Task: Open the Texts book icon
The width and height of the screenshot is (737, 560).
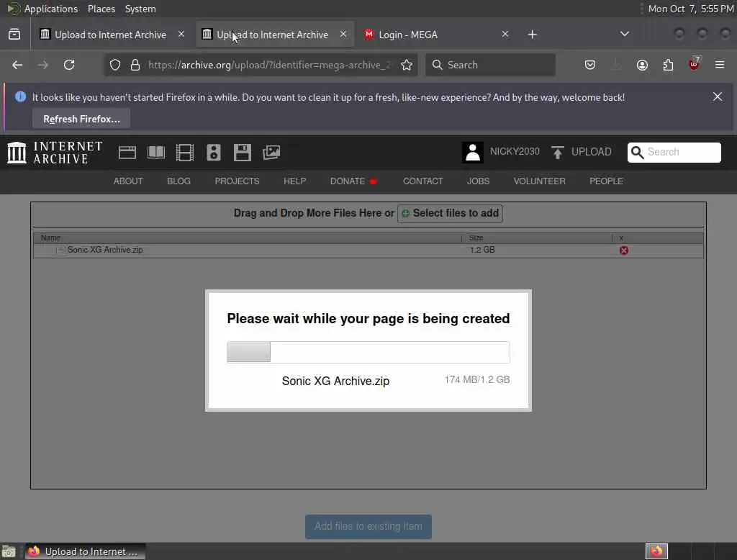Action: click(156, 153)
